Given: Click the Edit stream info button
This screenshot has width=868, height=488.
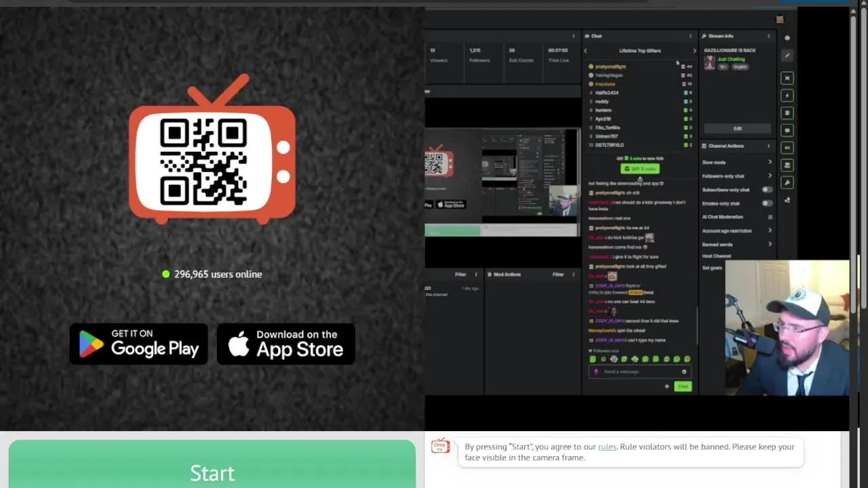Looking at the screenshot, I should tap(737, 128).
